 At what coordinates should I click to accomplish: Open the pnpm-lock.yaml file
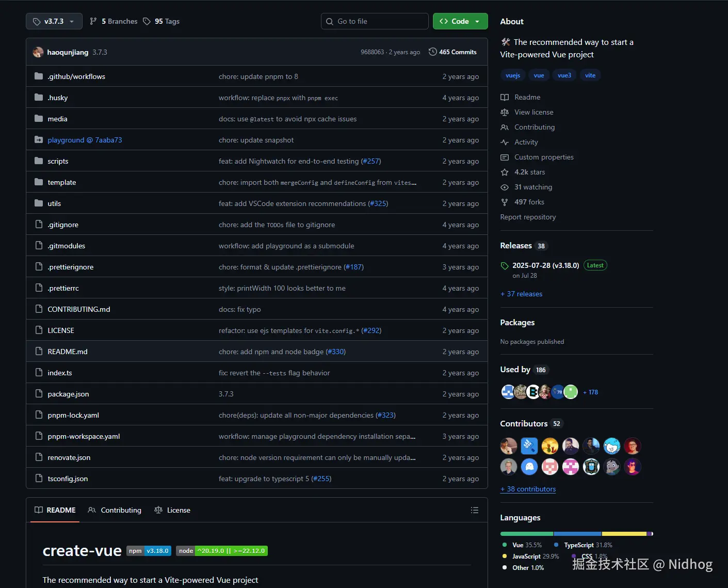coord(73,415)
